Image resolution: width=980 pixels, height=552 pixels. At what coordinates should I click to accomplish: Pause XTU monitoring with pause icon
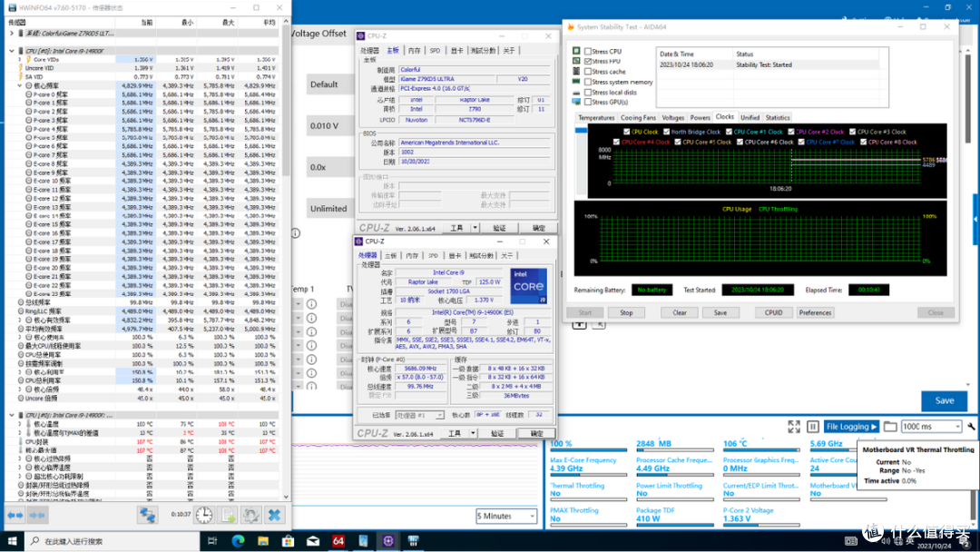click(812, 427)
